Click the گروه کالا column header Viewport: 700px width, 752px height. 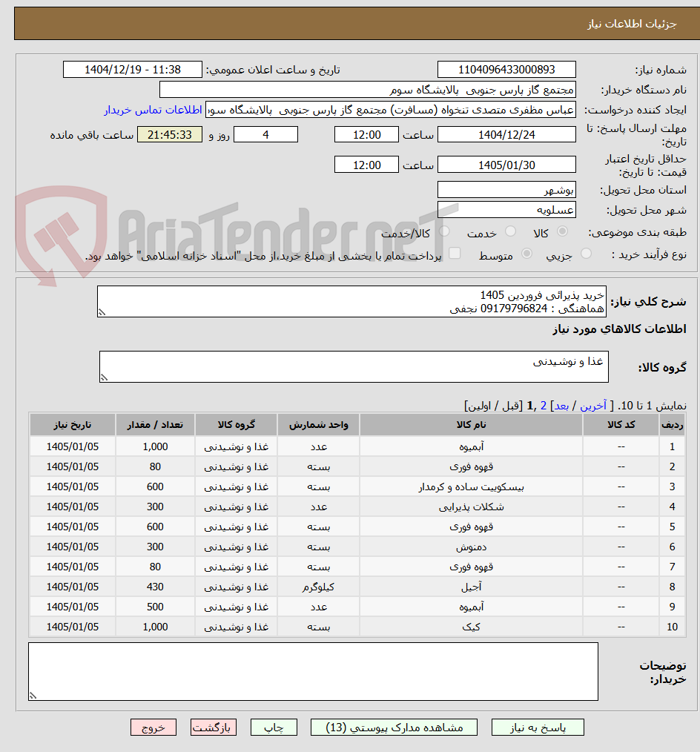tap(236, 425)
